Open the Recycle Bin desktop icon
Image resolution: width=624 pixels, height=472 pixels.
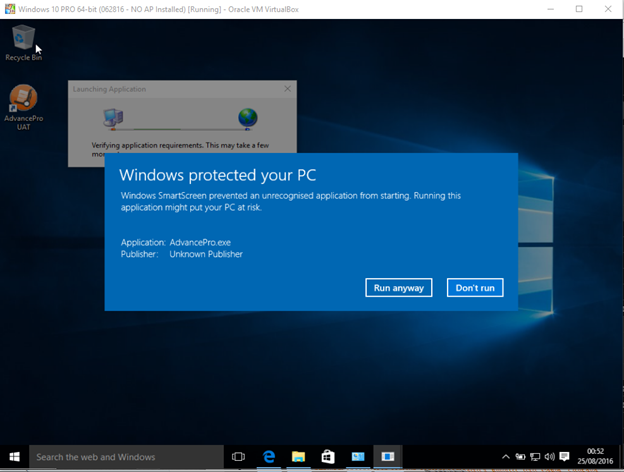[23, 43]
